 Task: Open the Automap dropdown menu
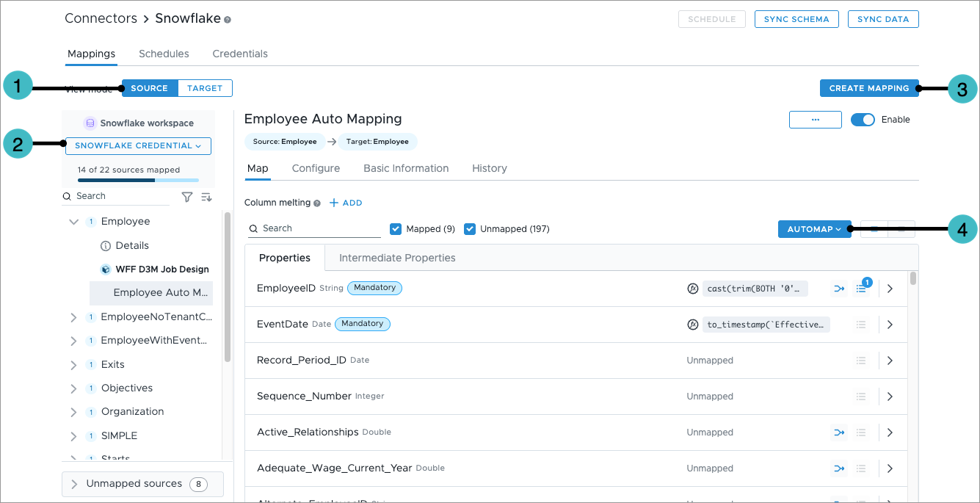[x=814, y=229]
